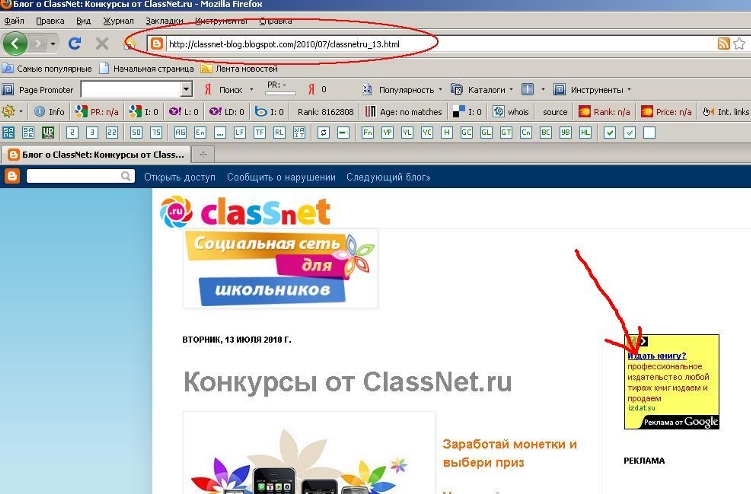The width and height of the screenshot is (751, 494).
Task: Open Age: no matches archive entry
Action: tap(404, 112)
